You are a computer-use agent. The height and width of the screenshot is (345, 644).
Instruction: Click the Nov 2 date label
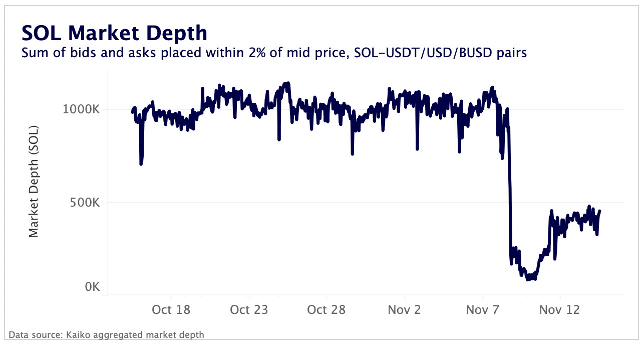(x=404, y=309)
